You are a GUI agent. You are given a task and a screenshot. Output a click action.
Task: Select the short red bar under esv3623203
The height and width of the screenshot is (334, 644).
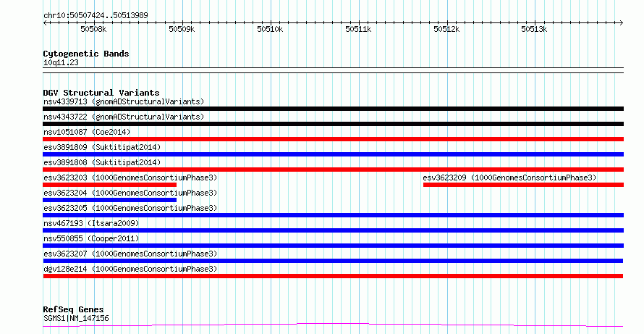pyautogui.click(x=110, y=185)
